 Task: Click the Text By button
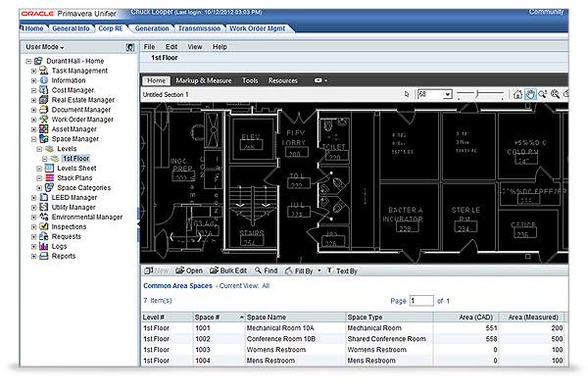tap(342, 270)
